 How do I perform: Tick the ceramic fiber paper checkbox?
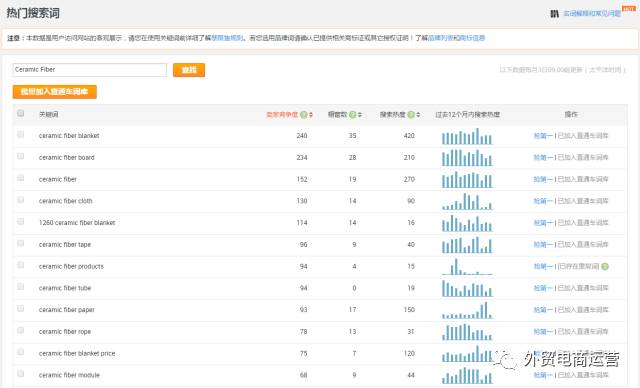coord(20,308)
